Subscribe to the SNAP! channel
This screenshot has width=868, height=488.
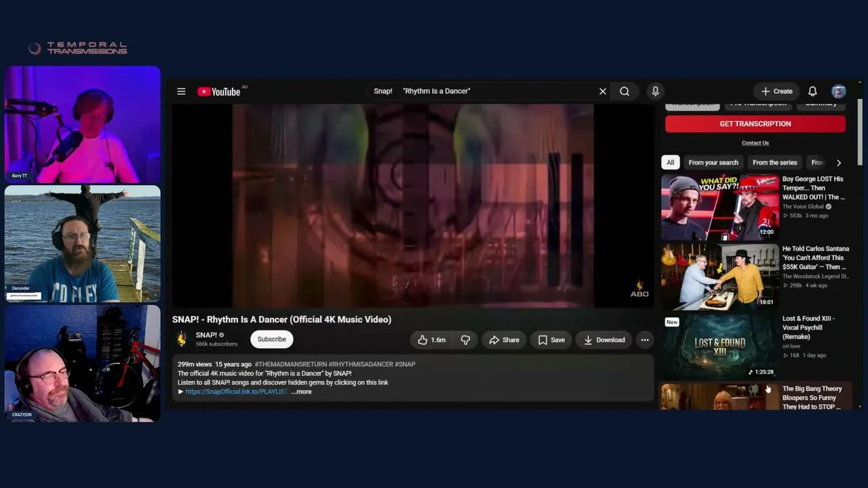pos(271,340)
